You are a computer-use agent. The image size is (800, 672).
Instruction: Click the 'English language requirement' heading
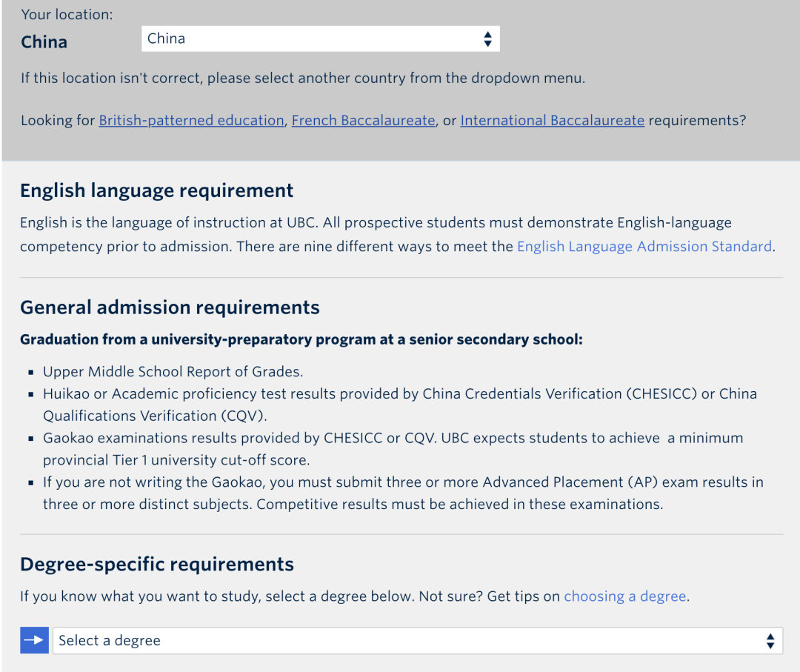[x=156, y=190]
